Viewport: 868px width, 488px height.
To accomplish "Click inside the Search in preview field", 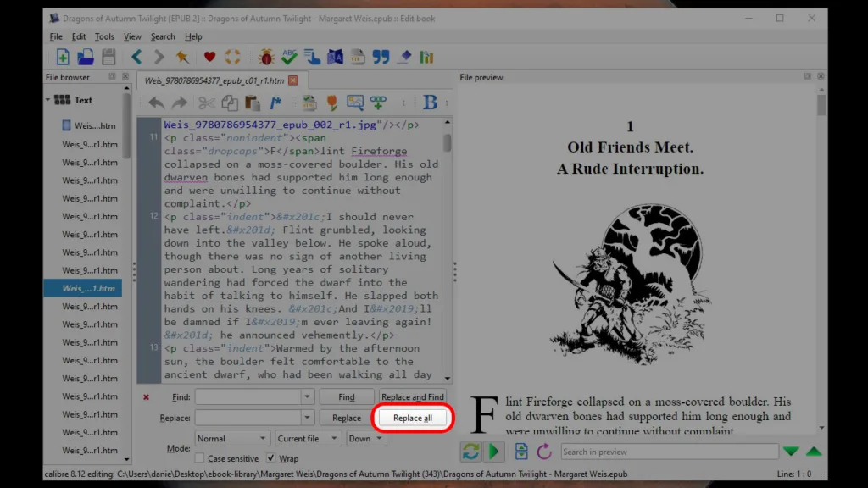I will coord(670,451).
